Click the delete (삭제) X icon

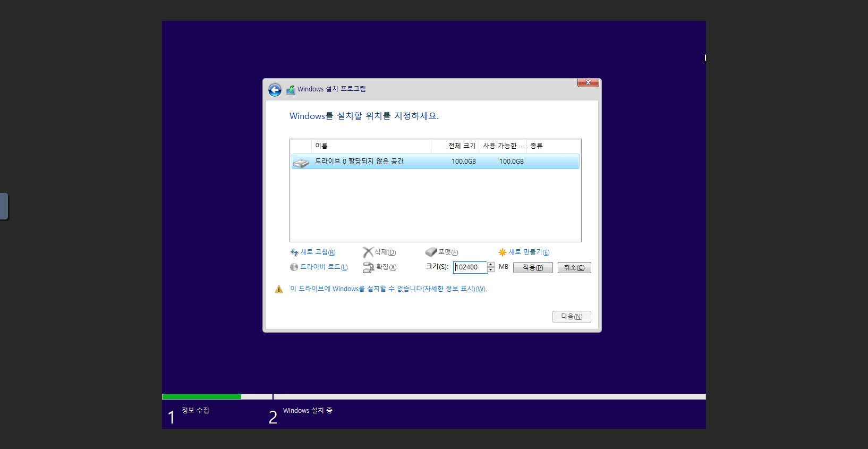(368, 252)
